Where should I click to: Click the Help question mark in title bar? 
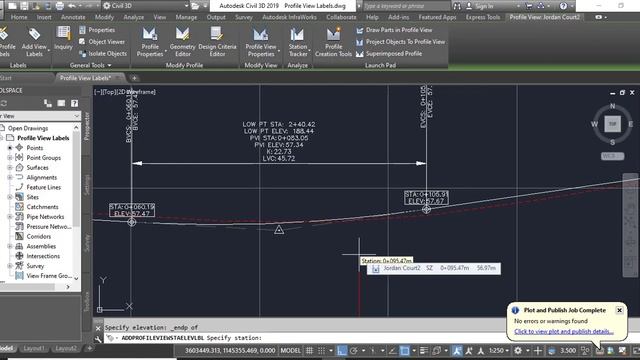(563, 6)
